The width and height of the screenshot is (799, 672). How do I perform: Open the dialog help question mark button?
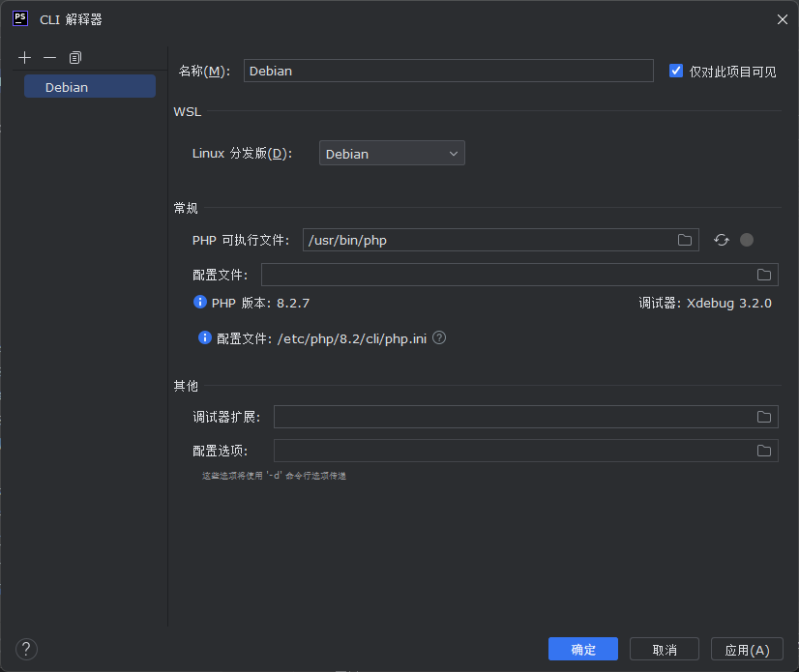26,649
